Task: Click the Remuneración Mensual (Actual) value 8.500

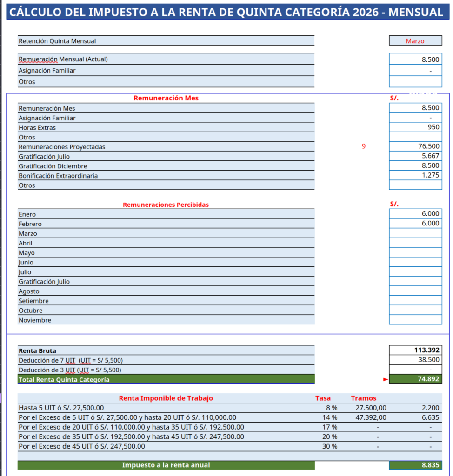Action: (x=415, y=59)
